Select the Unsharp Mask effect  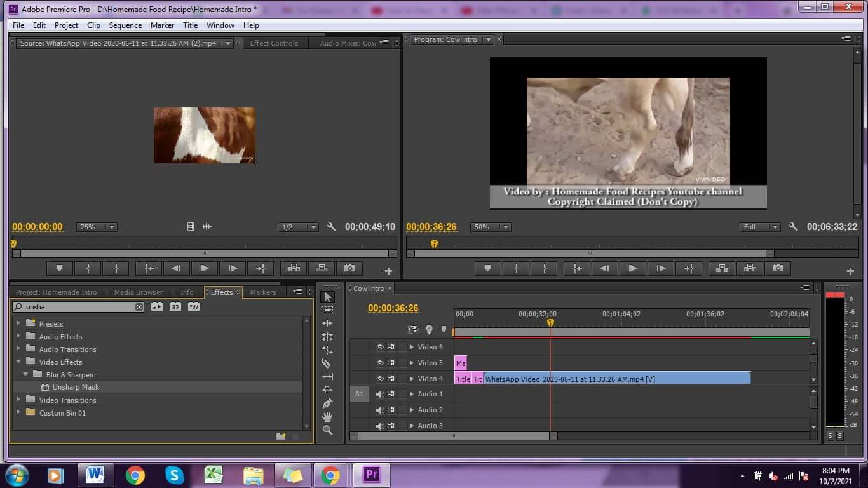point(75,387)
